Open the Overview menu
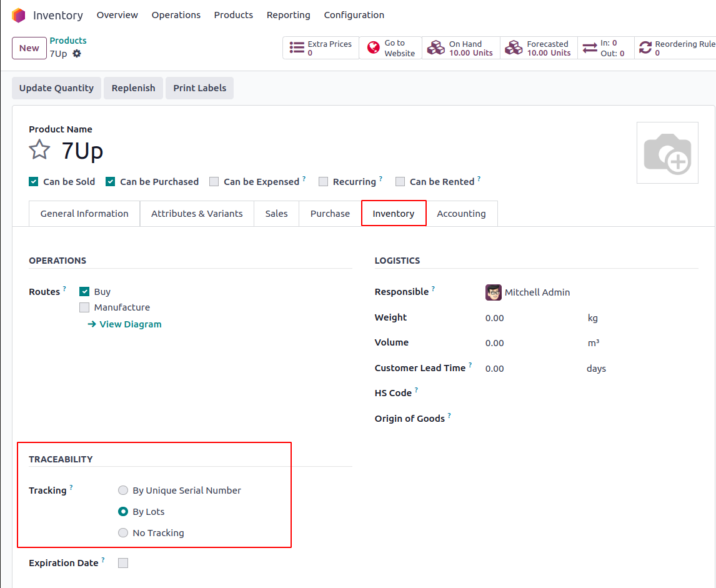The height and width of the screenshot is (588, 716). click(117, 15)
